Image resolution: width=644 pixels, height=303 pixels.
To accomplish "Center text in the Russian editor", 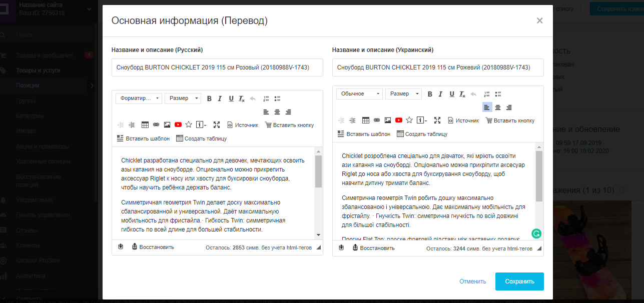I will pos(277,112).
